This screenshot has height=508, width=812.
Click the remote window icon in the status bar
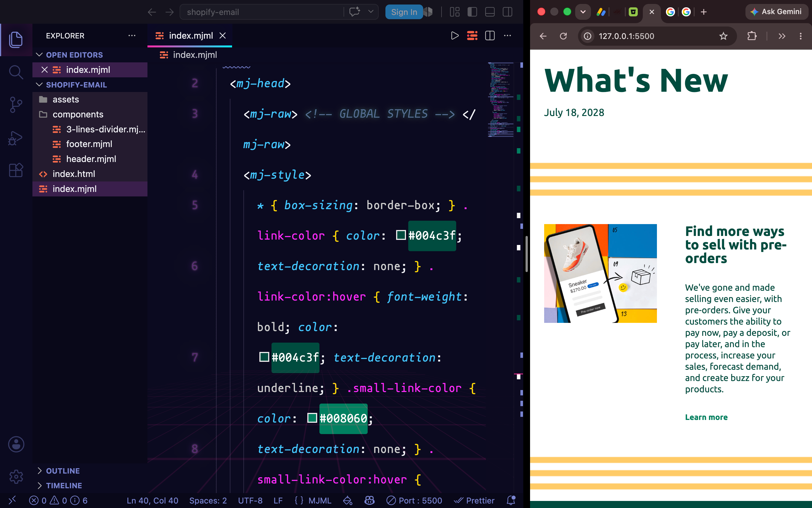click(x=12, y=500)
